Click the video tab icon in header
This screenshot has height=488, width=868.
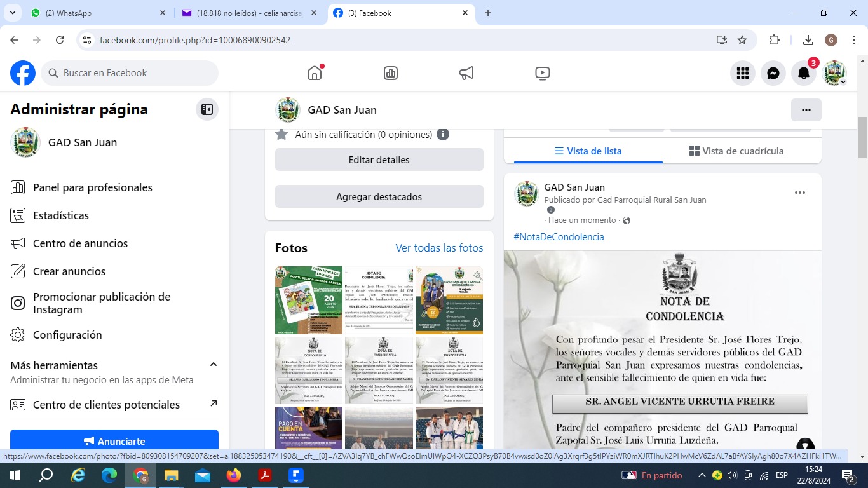543,73
